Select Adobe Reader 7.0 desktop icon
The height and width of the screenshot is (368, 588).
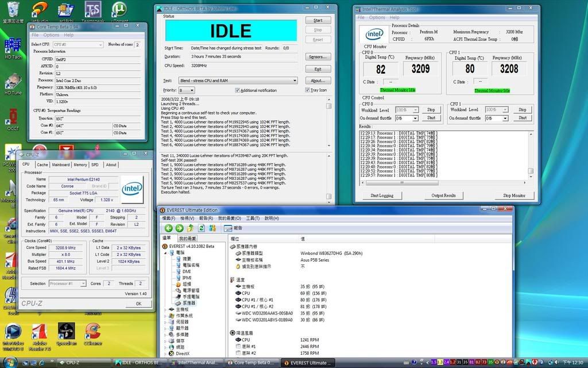[40, 337]
